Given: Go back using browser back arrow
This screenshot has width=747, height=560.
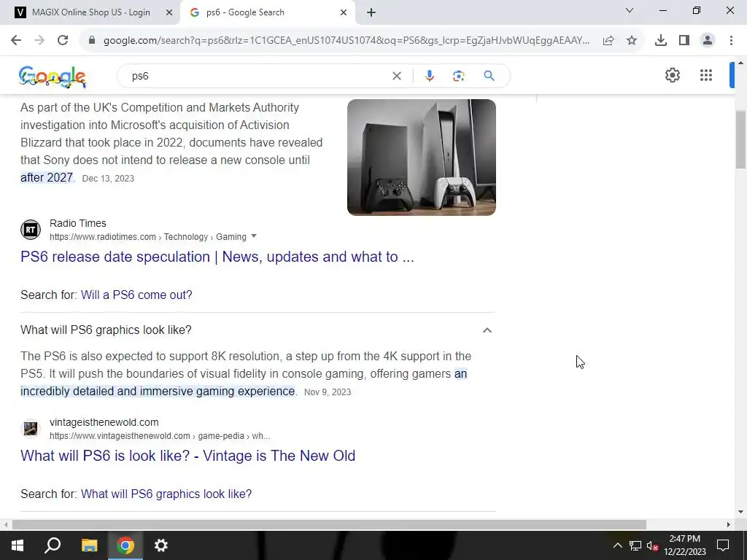Looking at the screenshot, I should click(16, 41).
